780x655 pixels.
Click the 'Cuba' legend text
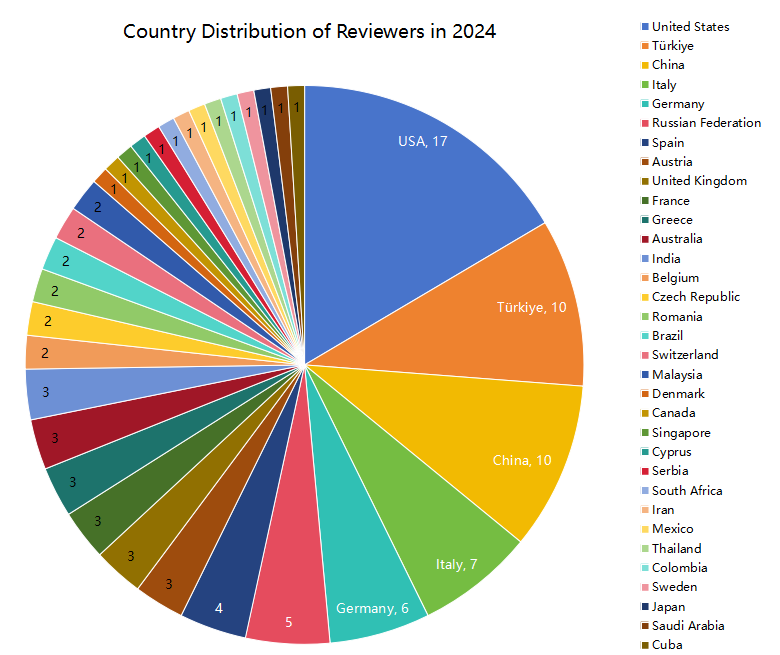667,645
